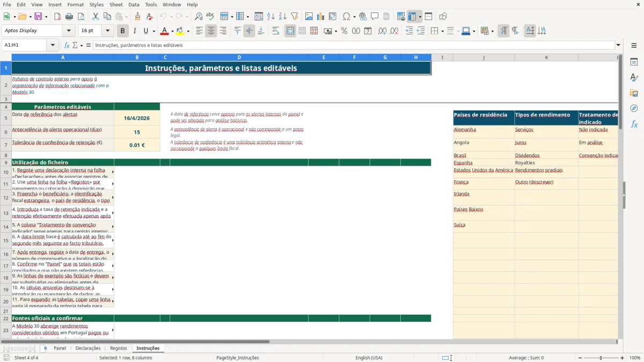
Task: Click the zoom slider
Action: pyautogui.click(x=600, y=358)
